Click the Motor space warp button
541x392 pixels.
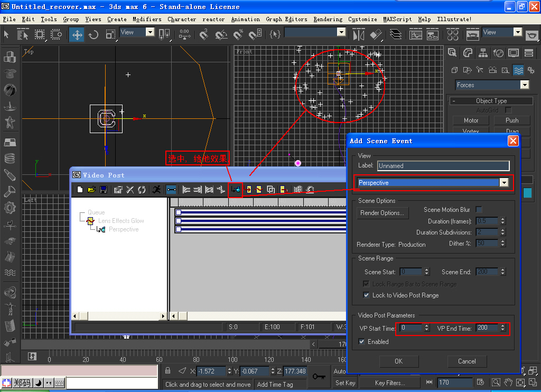pos(471,120)
